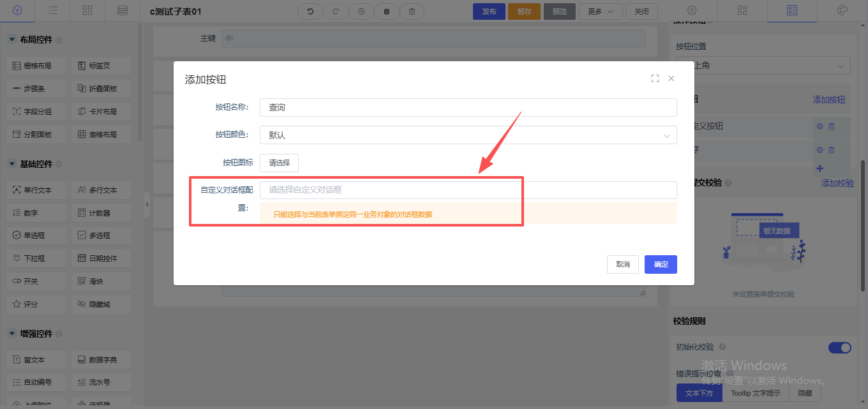Screen dimensions: 868x409
Task: Click the theme palette icon at top right
Action: (842, 11)
